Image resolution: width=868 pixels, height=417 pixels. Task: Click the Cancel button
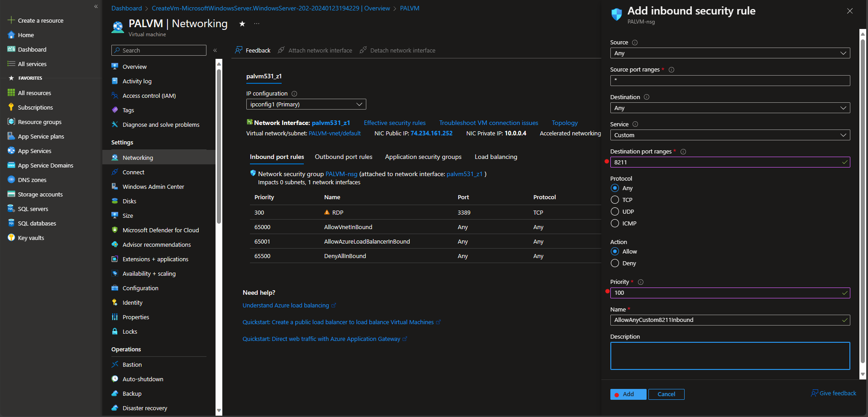tap(666, 394)
